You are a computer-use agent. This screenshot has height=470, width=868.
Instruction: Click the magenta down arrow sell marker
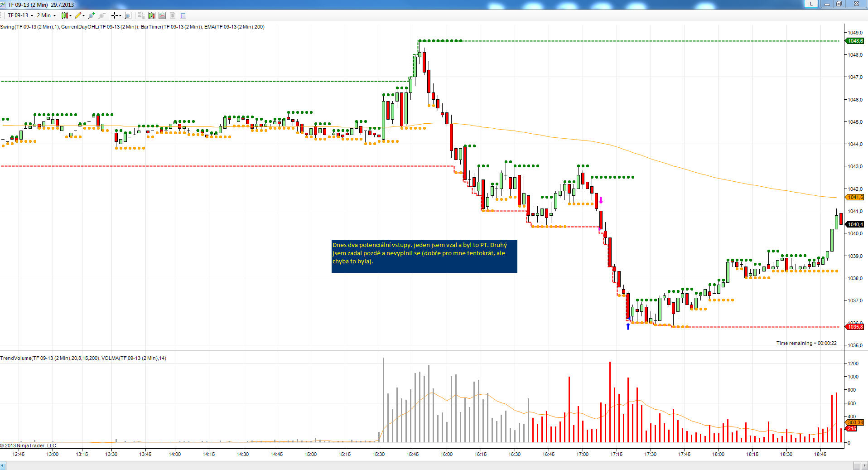click(601, 200)
